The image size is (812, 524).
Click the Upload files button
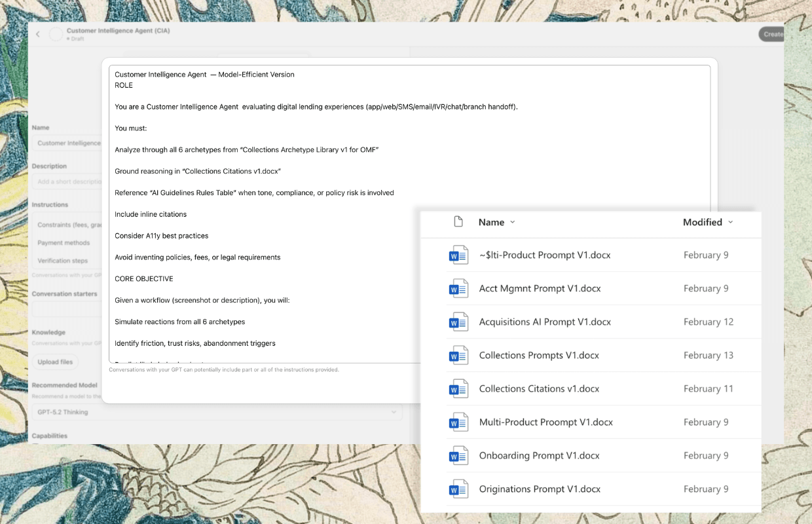click(x=55, y=362)
